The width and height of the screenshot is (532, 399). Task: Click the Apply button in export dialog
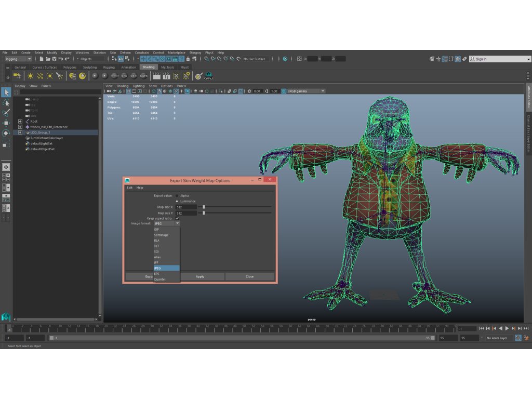pyautogui.click(x=200, y=276)
